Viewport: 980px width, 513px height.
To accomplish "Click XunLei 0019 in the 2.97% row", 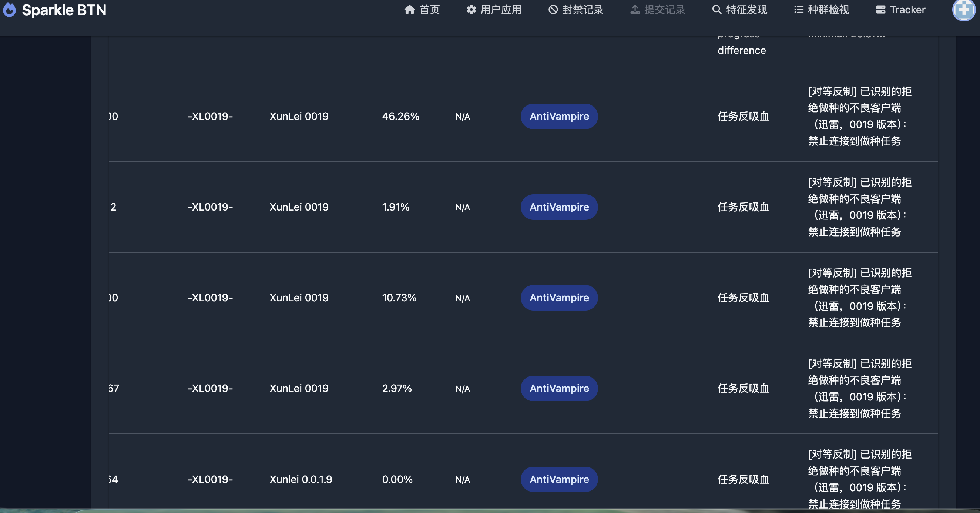I will click(x=299, y=388).
